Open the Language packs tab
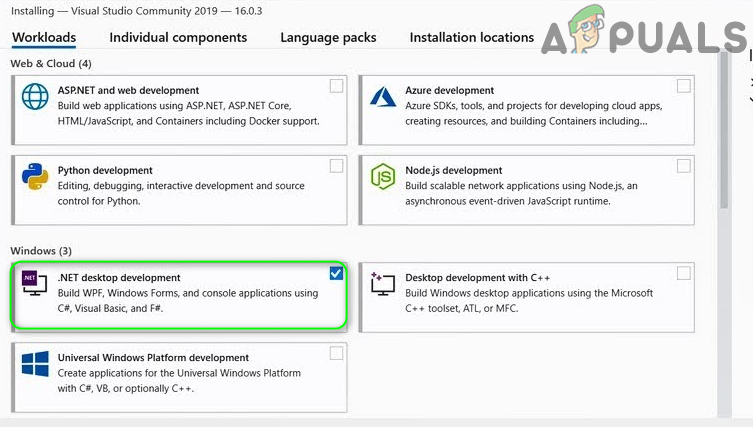 [328, 37]
